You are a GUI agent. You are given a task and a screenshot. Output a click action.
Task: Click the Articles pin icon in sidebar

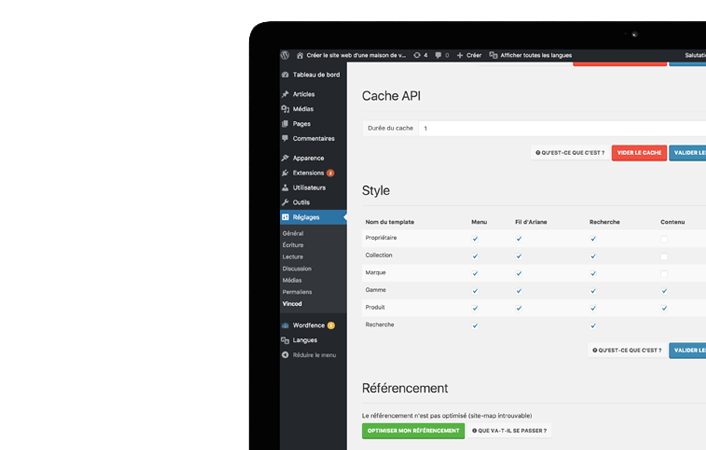(286, 94)
